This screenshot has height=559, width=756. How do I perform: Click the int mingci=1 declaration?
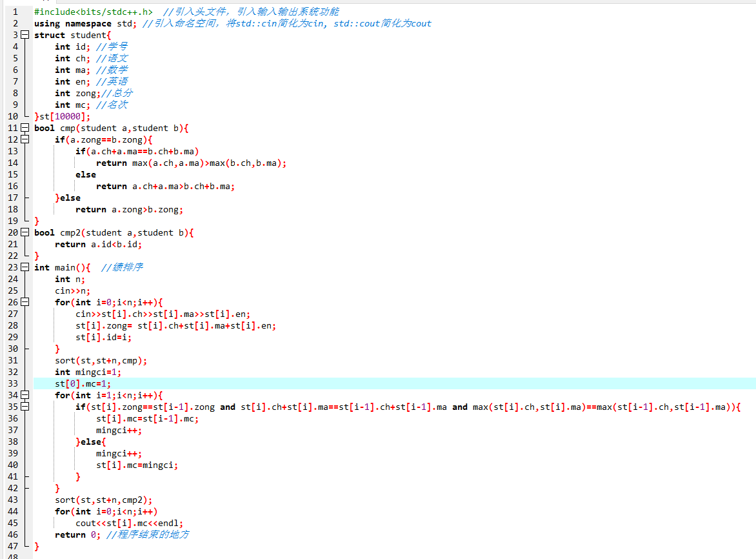tap(88, 372)
